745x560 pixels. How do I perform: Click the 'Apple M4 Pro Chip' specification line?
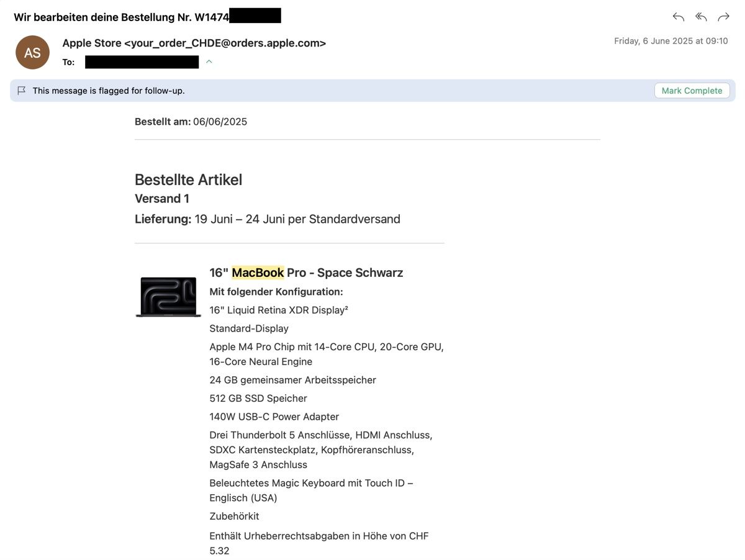click(x=327, y=355)
